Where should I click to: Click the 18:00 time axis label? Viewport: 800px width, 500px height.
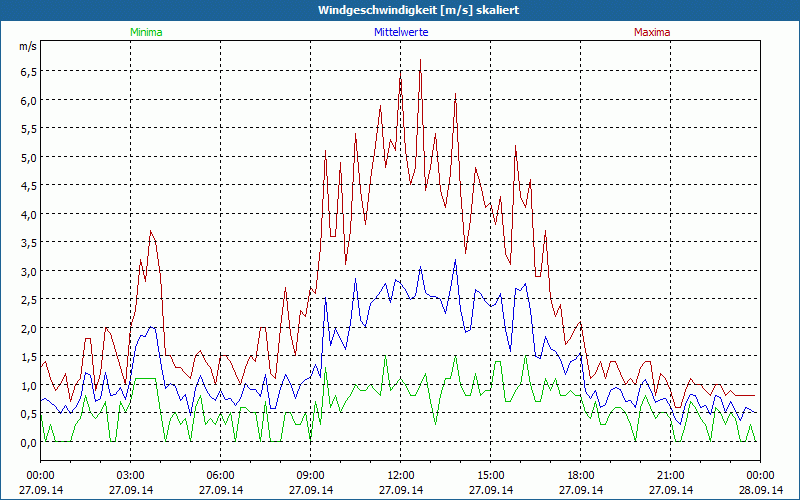coord(581,476)
